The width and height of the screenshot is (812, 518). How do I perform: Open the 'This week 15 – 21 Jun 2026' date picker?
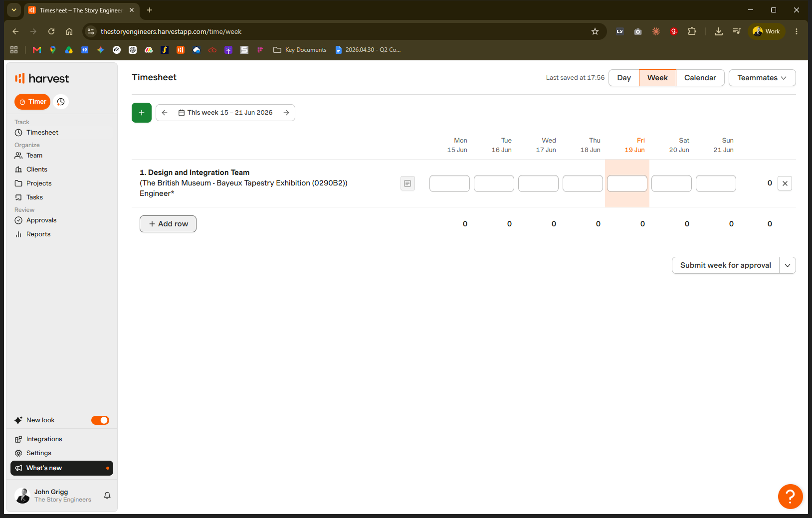225,113
